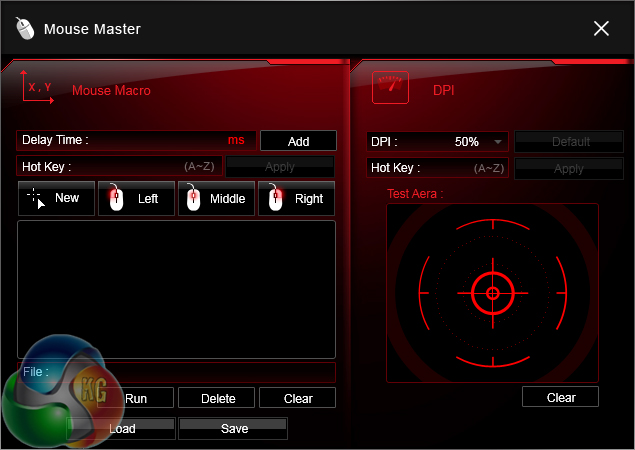This screenshot has width=635, height=450.
Task: Insert a Right mouse click action
Action: tap(296, 198)
